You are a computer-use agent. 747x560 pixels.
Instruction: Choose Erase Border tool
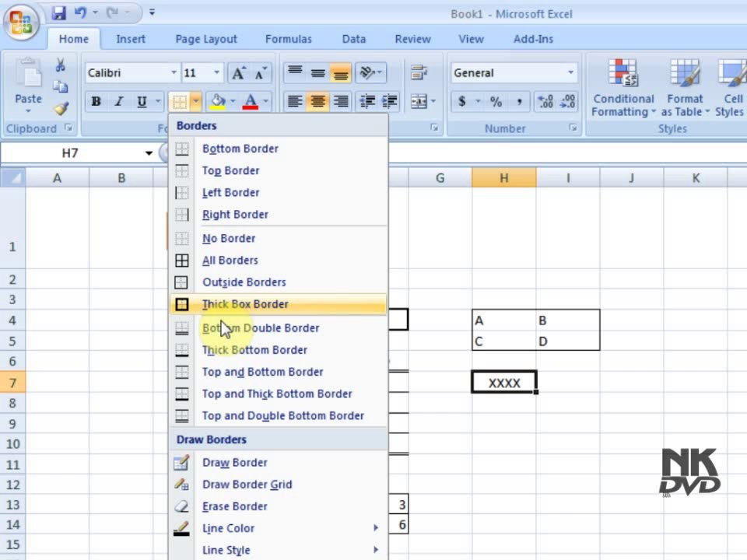(279, 506)
